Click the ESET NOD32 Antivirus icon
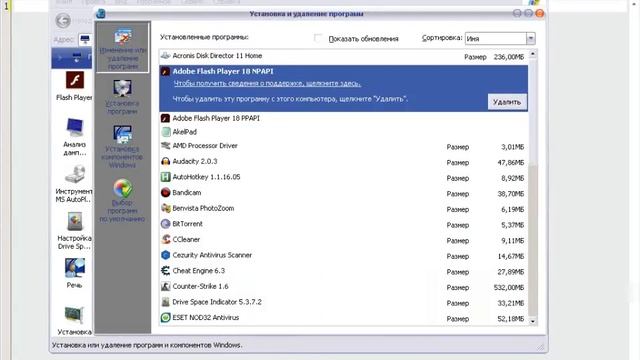Image resolution: width=640 pixels, height=360 pixels. coord(165,318)
